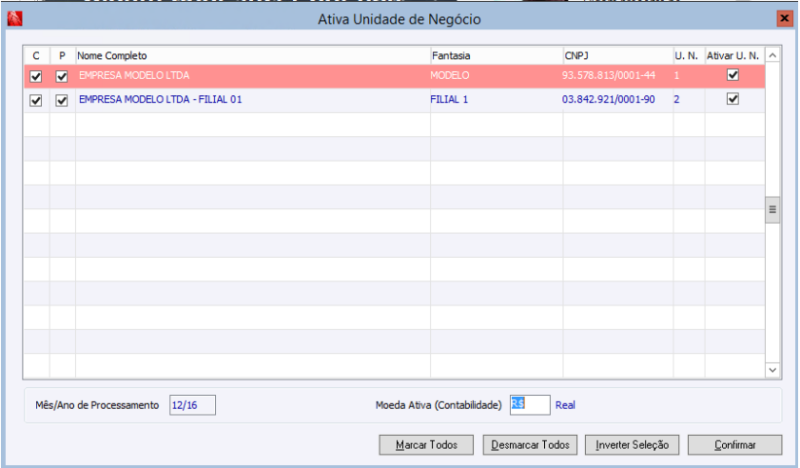This screenshot has height=468, width=800.
Task: Click the Real currency label
Action: [565, 405]
